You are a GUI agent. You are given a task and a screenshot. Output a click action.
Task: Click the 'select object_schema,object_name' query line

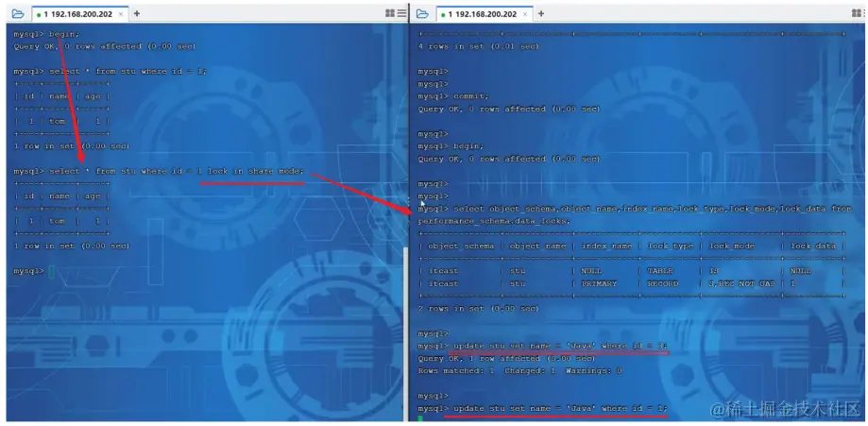635,209
